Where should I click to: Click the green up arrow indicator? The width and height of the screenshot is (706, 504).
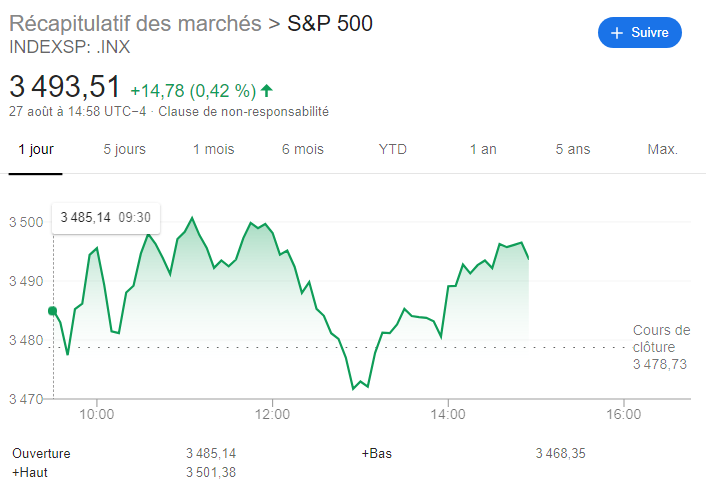point(266,91)
